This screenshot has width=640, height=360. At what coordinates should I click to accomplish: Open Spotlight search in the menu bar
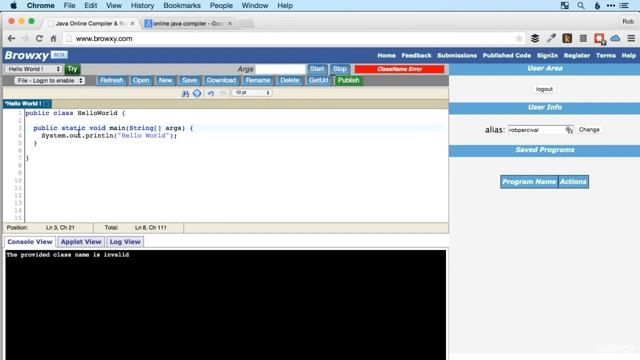click(x=581, y=6)
